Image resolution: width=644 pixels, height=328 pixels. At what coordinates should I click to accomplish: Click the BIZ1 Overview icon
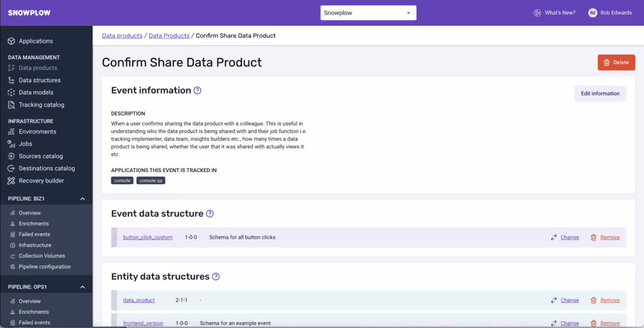pos(13,213)
